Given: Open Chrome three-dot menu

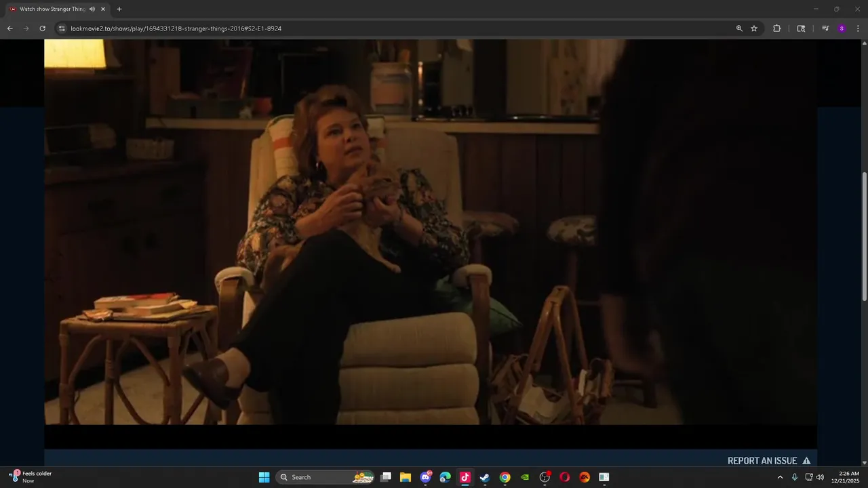Looking at the screenshot, I should (x=858, y=28).
